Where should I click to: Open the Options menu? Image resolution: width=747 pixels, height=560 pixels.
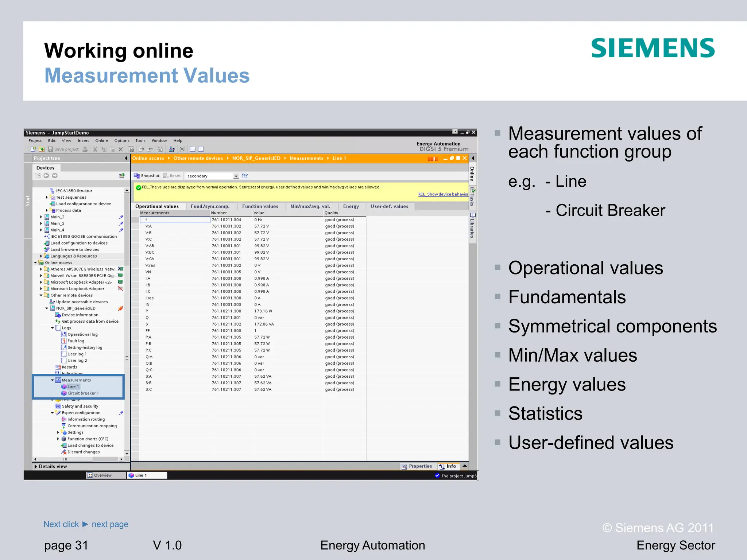[122, 141]
